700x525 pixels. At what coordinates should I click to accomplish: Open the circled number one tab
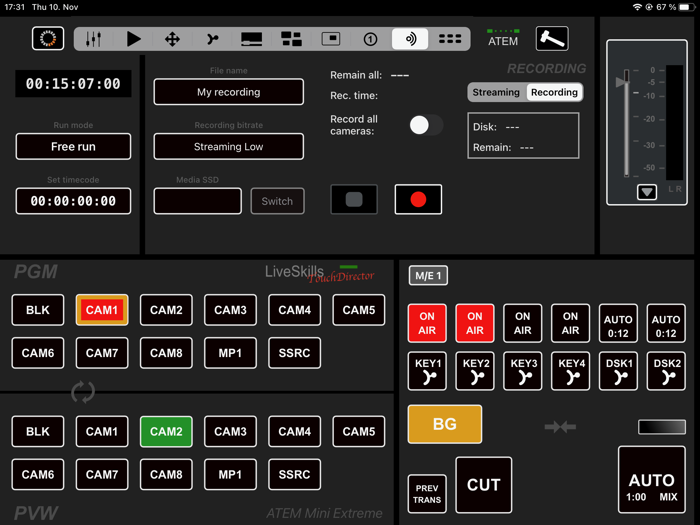pos(370,39)
